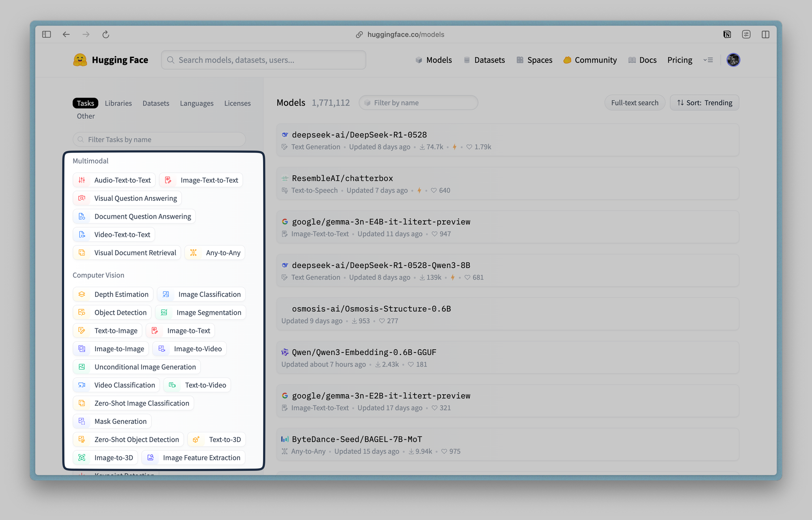Open the Sort: Trending dropdown
Viewport: 812px width, 520px height.
704,103
